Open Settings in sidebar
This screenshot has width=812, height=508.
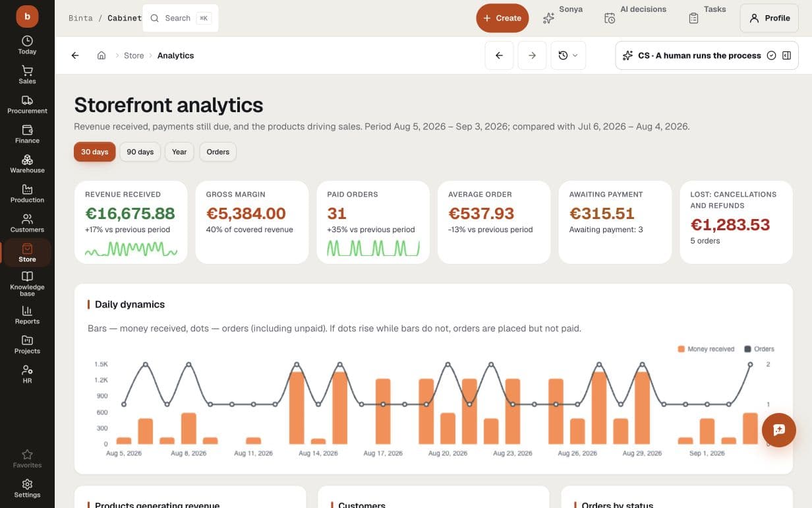27,488
